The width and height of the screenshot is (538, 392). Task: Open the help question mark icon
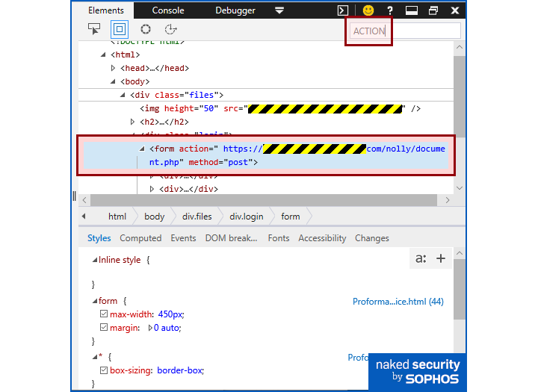[x=390, y=10]
